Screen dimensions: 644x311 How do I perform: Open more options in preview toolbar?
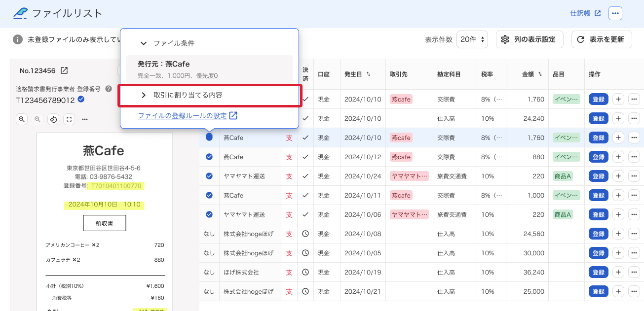click(85, 119)
